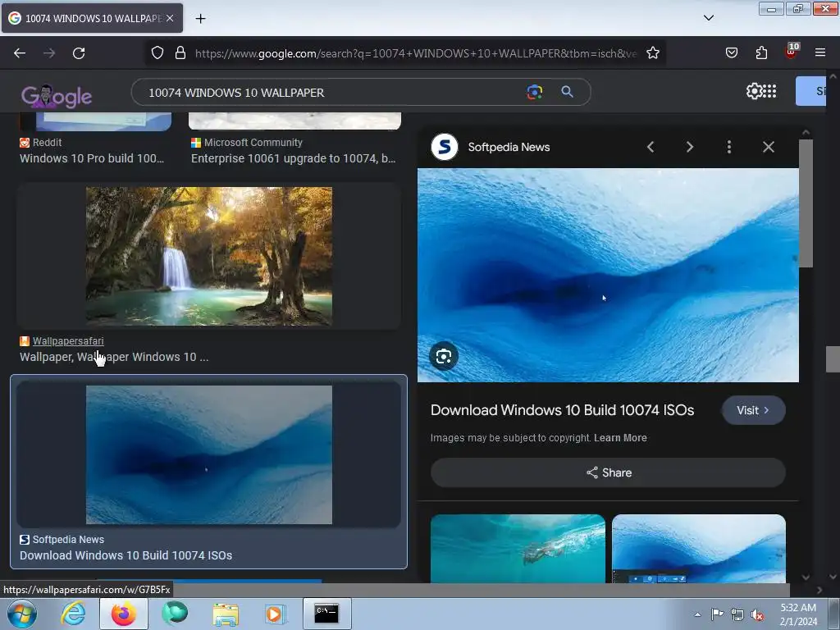Image resolution: width=840 pixels, height=630 pixels.
Task: List all tabs with the dropdown arrow
Action: coord(709,18)
